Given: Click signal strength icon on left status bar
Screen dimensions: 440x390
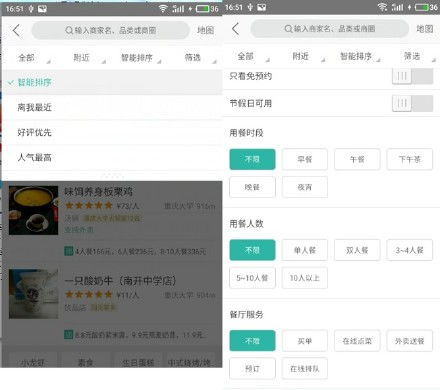Looking at the screenshot, I should pyautogui.click(x=178, y=8).
